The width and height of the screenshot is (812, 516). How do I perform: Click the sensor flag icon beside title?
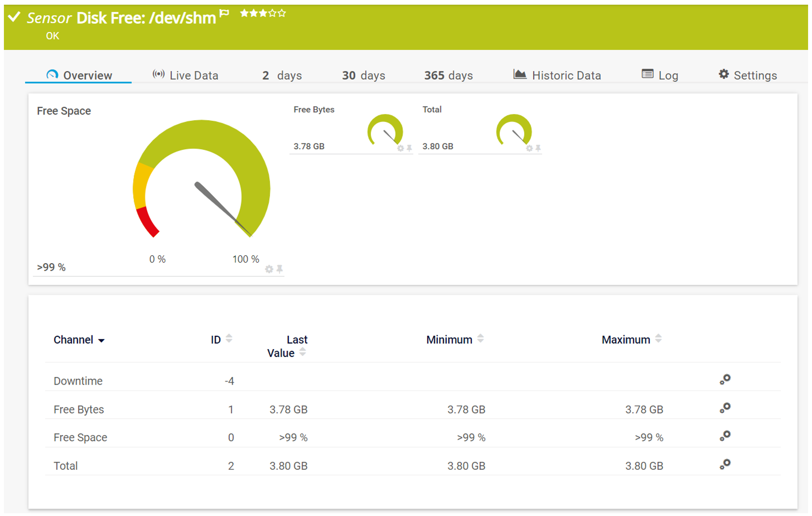pos(224,14)
